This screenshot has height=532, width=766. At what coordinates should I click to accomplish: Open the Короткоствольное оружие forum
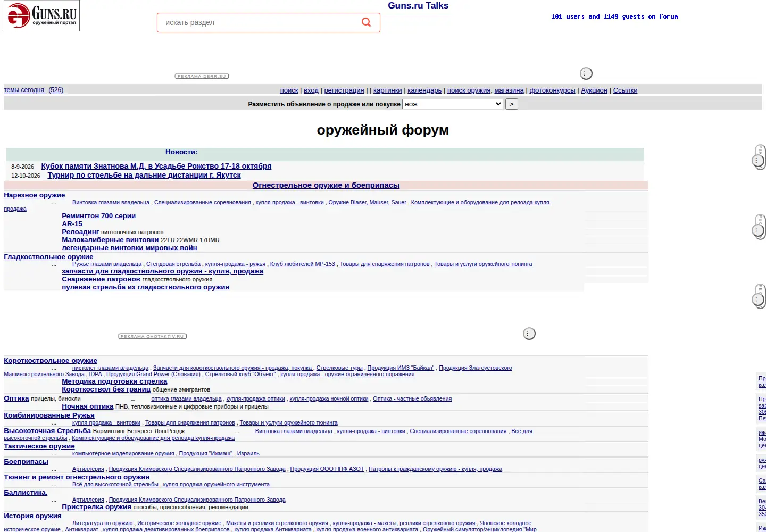click(x=51, y=361)
